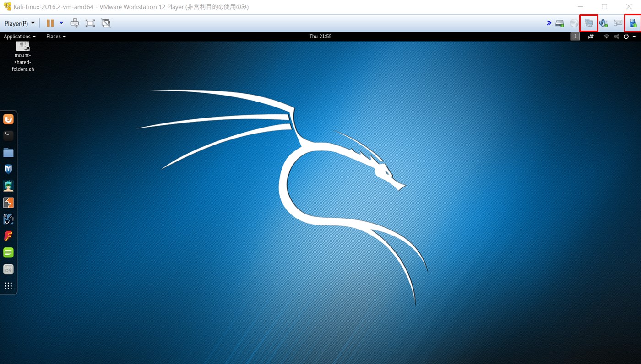Open the clock showing Thu 21:55
The height and width of the screenshot is (364, 641).
[x=320, y=37]
